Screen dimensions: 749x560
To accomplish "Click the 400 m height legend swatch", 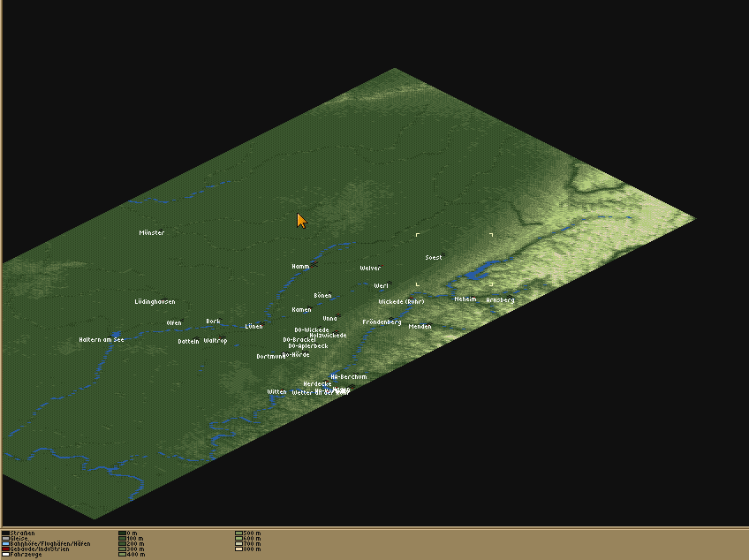I will (x=122, y=555).
